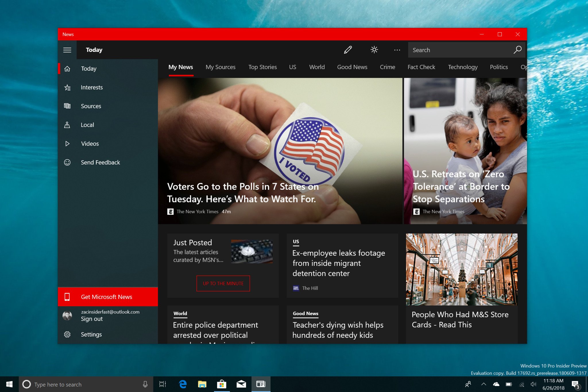Image resolution: width=588 pixels, height=392 pixels.
Task: Click the phone icon beside Get Microsoft News
Action: click(67, 297)
